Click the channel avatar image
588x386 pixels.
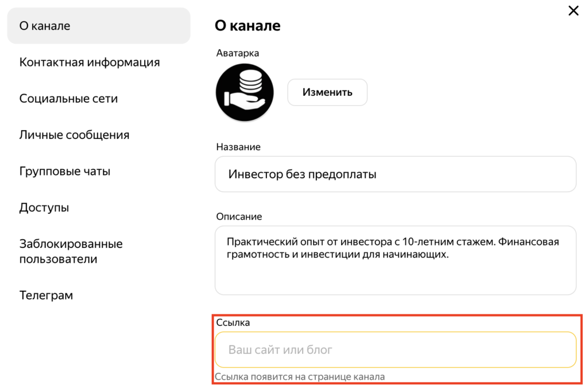coord(245,92)
